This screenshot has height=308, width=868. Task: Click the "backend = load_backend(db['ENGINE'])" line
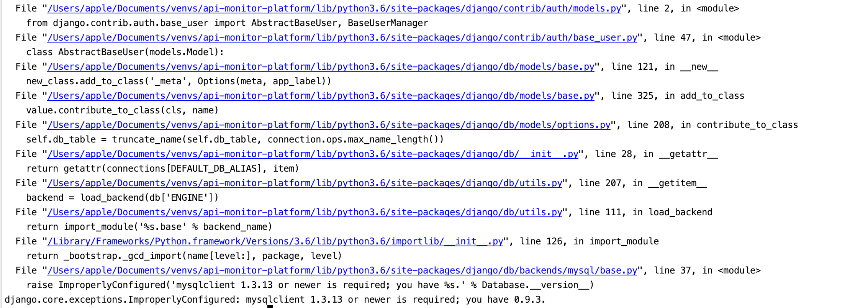(123, 198)
